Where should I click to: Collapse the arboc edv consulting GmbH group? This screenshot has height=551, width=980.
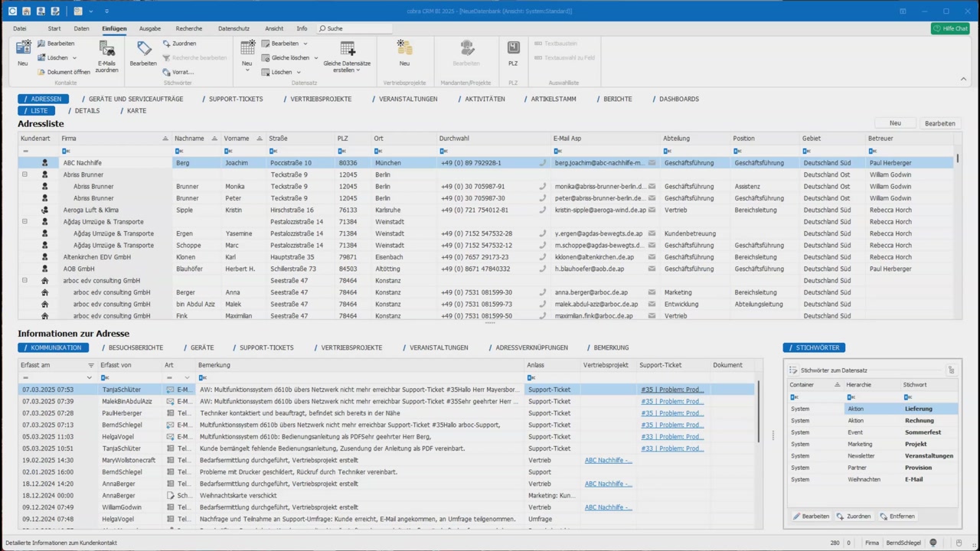coord(24,281)
